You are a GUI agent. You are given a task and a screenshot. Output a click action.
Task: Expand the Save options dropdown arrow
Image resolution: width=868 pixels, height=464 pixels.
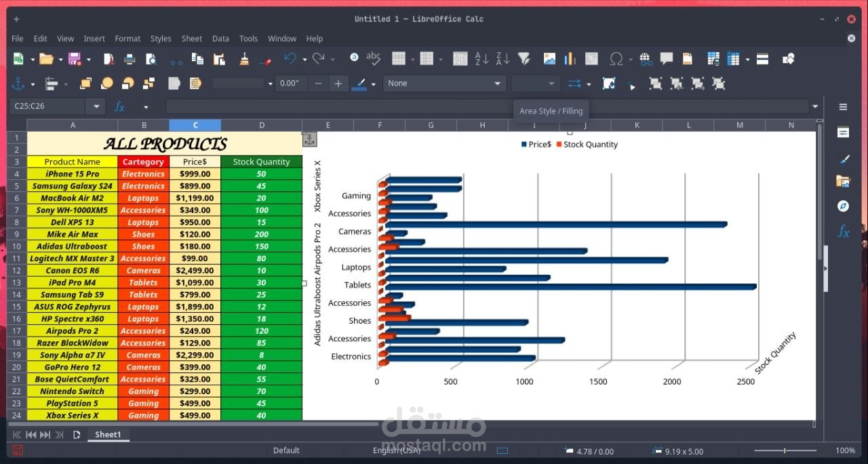88,60
